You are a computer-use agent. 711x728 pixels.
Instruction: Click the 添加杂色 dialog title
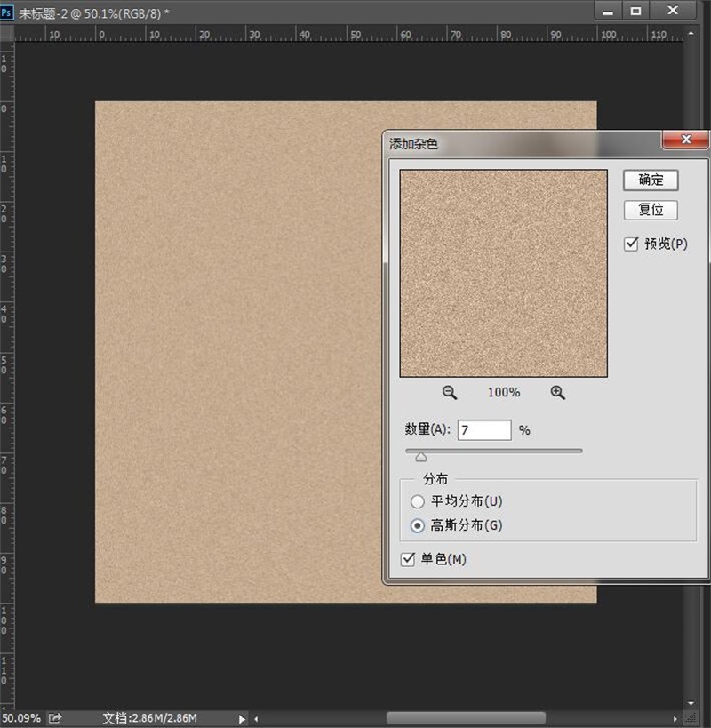point(413,144)
